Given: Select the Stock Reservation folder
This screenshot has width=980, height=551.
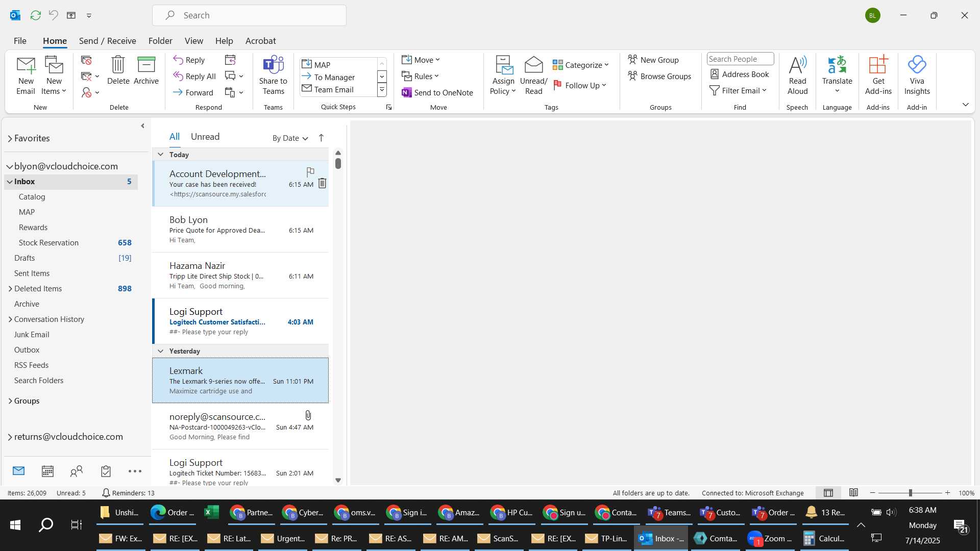Looking at the screenshot, I should [x=71, y=243].
